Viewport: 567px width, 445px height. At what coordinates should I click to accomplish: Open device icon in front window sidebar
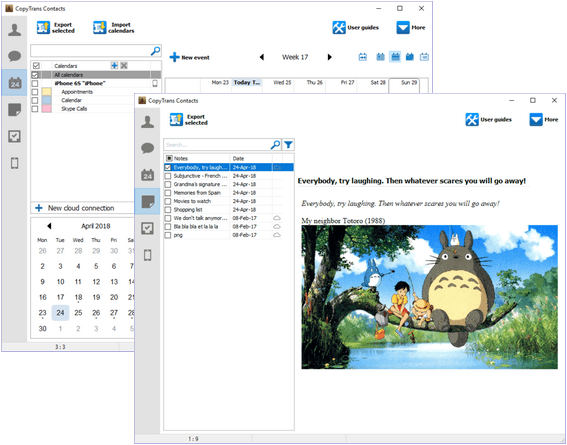pyautogui.click(x=148, y=255)
